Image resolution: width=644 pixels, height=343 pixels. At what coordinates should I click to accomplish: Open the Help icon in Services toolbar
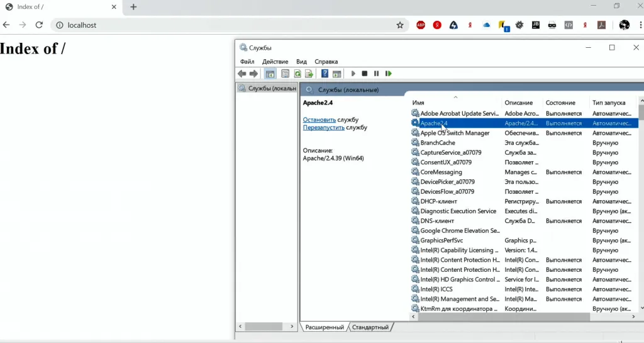pos(325,74)
